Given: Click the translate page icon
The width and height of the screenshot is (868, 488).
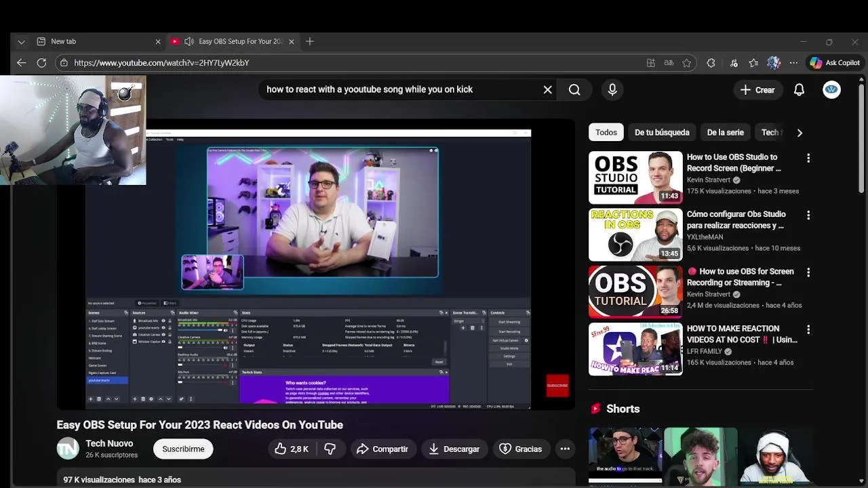Looking at the screenshot, I should tap(669, 62).
